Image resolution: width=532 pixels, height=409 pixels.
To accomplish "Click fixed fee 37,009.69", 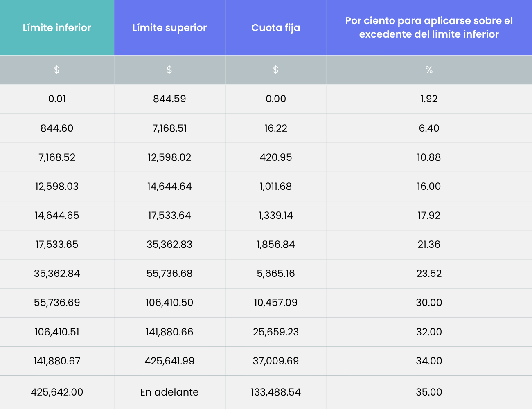I will tap(276, 361).
